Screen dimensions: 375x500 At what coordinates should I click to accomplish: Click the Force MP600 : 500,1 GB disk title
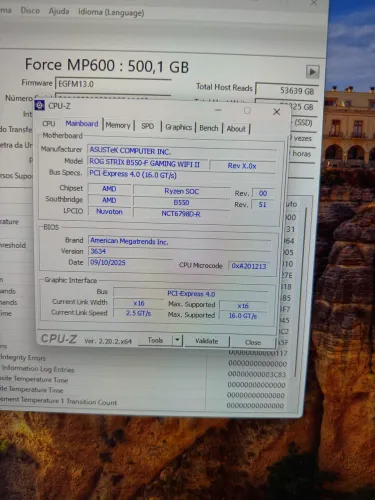pyautogui.click(x=107, y=65)
